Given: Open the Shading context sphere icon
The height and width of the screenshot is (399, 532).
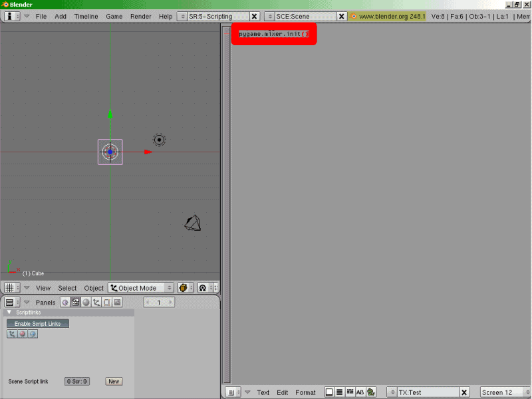Looking at the screenshot, I should [x=86, y=303].
